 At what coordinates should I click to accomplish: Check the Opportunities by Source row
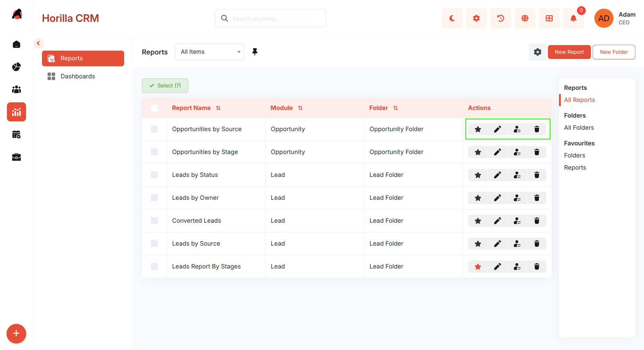pyautogui.click(x=154, y=129)
